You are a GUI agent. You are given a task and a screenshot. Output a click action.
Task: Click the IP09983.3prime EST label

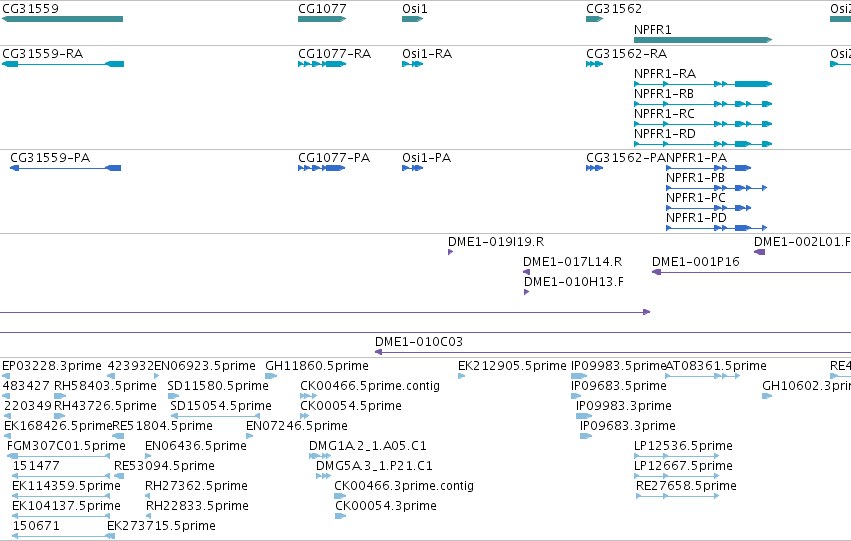pyautogui.click(x=624, y=406)
